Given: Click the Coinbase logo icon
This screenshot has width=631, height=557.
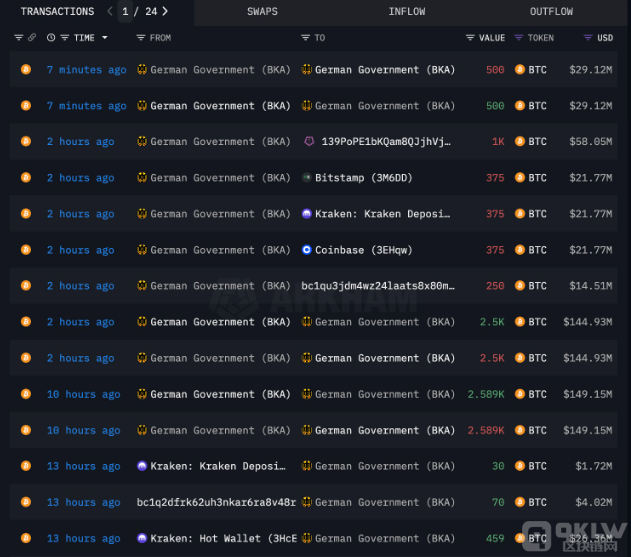Looking at the screenshot, I should click(307, 250).
